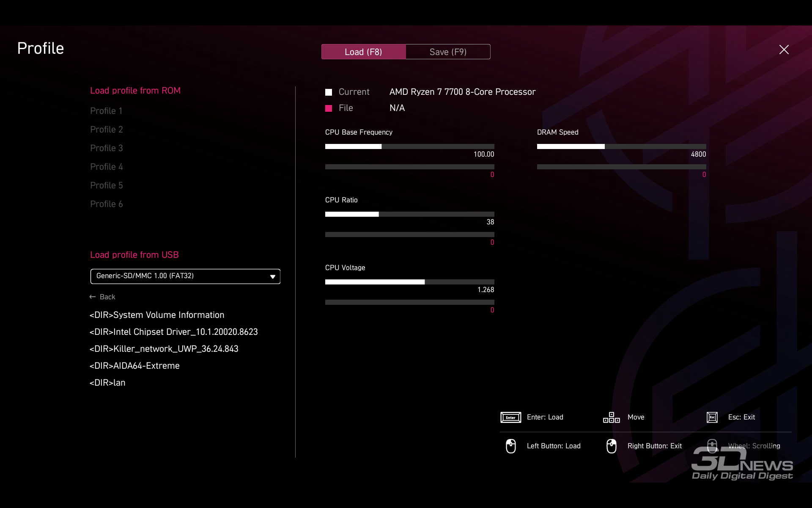
Task: Click the Enter: Load hint label
Action: point(545,417)
